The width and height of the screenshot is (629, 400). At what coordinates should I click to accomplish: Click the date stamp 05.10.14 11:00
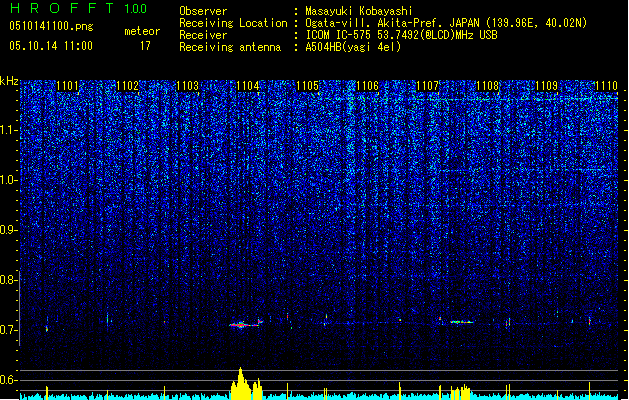tap(51, 46)
